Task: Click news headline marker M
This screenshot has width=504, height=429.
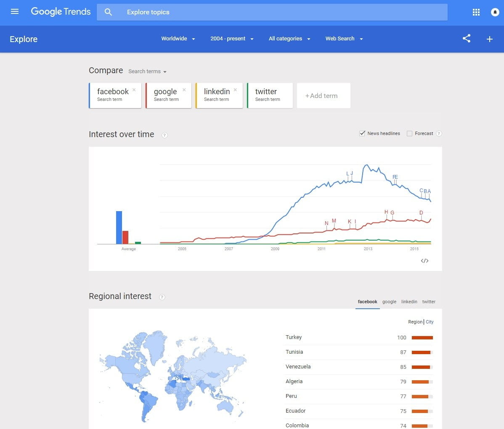Action: click(x=334, y=221)
